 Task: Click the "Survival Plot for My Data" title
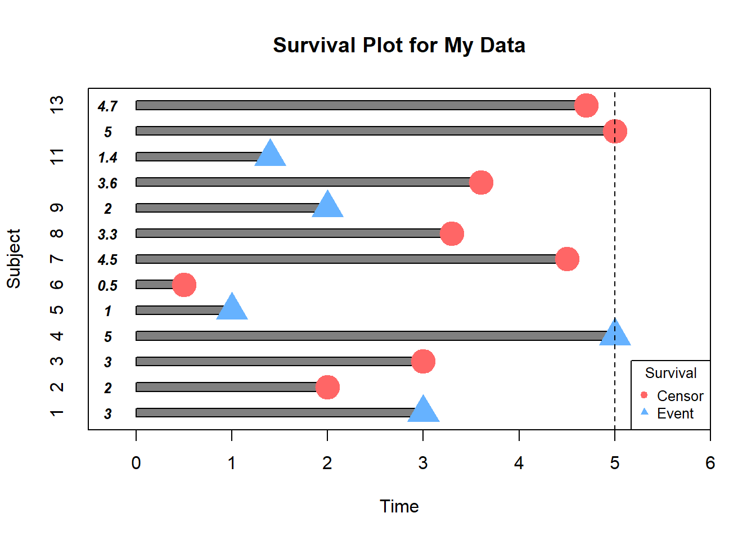399,45
